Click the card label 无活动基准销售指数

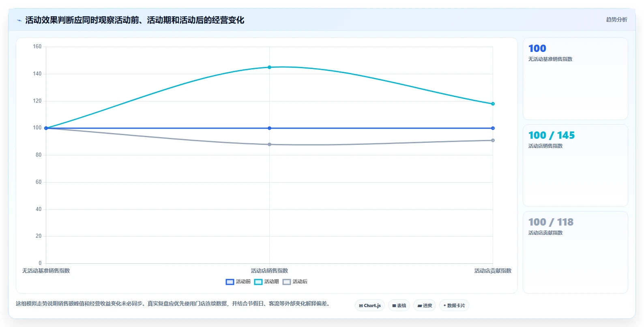tap(550, 59)
